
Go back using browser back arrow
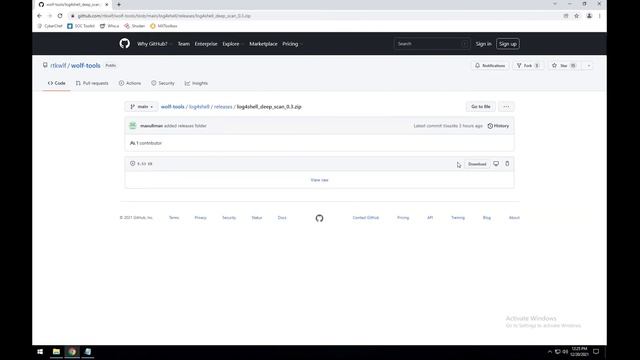(39, 16)
